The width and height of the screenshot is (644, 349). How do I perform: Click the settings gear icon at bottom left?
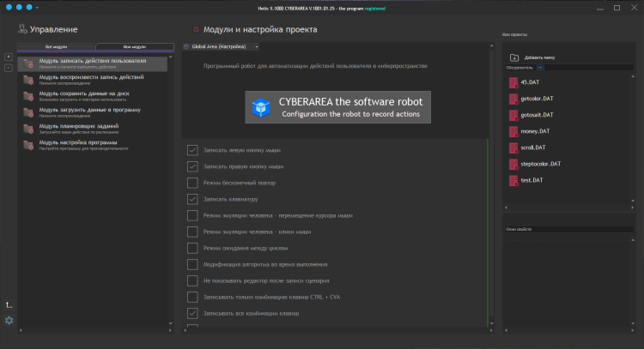(9, 321)
